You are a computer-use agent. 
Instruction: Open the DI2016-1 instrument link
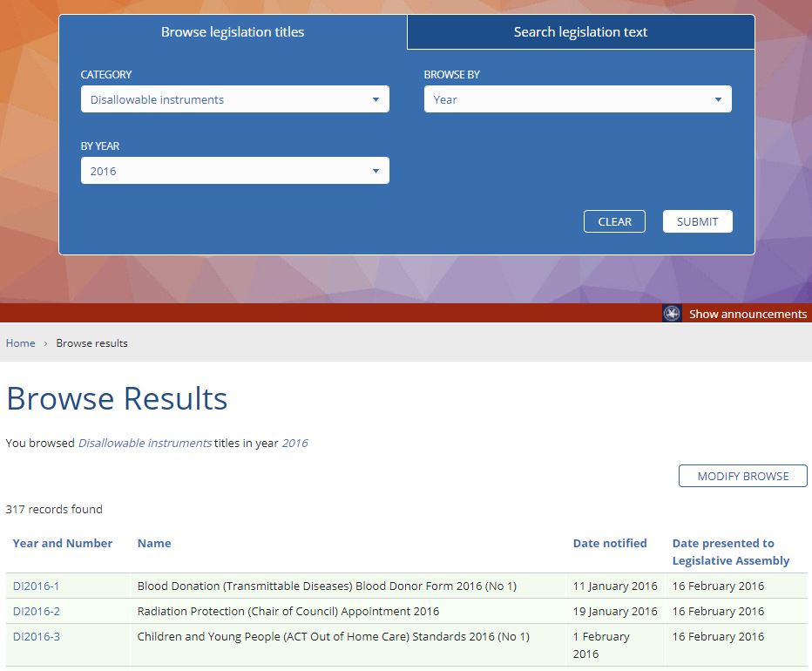36,586
